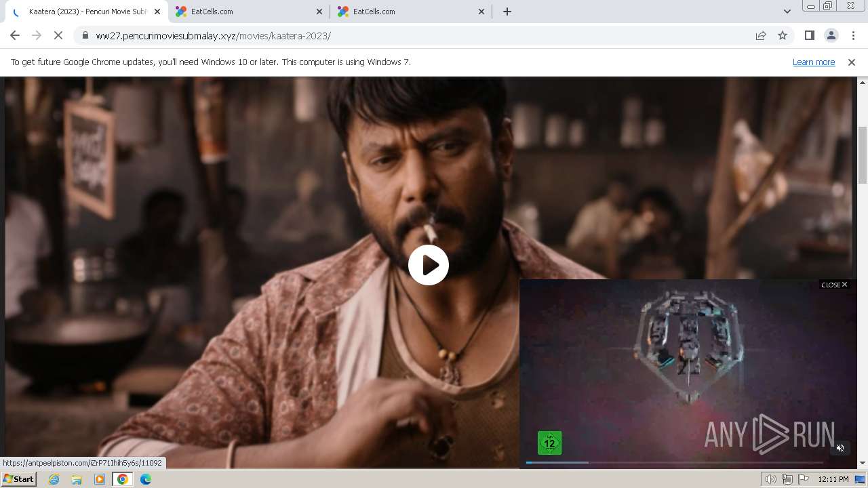
Task: Restore down the Chrome window
Action: coord(828,6)
